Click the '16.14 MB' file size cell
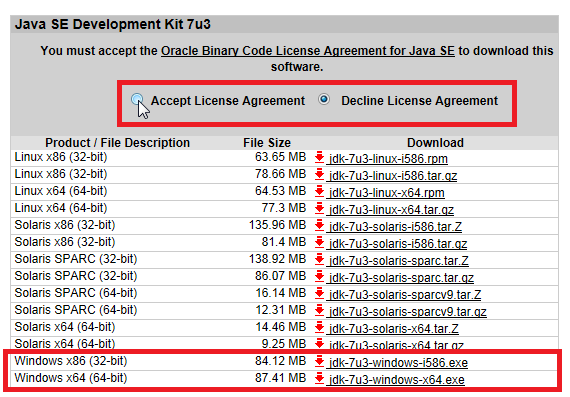Screen dimensions: 570x397 click(281, 293)
